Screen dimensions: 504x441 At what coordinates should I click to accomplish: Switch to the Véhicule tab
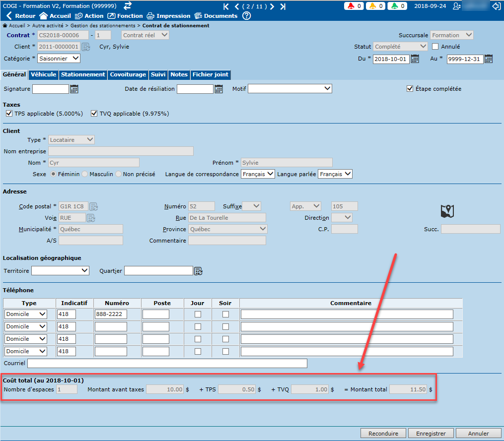coord(43,74)
